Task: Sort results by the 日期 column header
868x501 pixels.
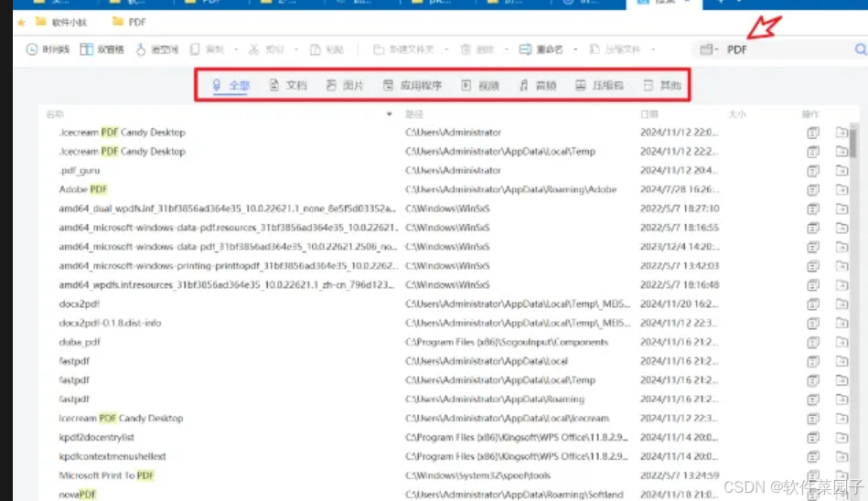Action: point(649,114)
